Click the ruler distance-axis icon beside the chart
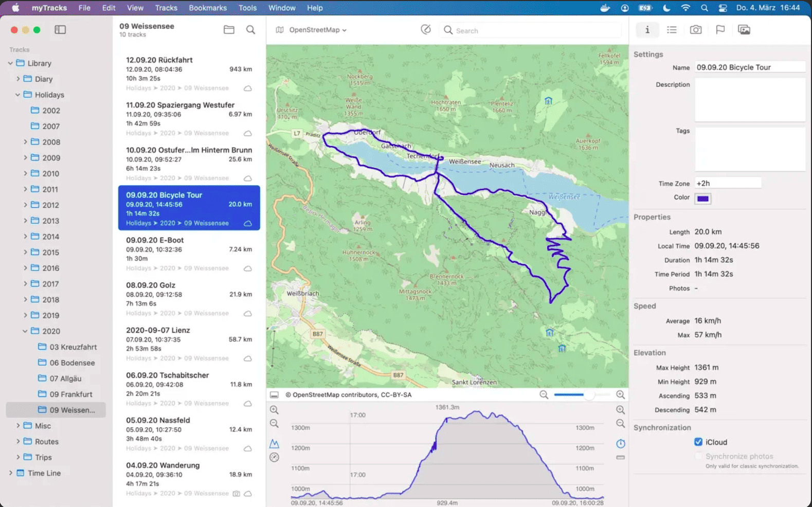 621,457
